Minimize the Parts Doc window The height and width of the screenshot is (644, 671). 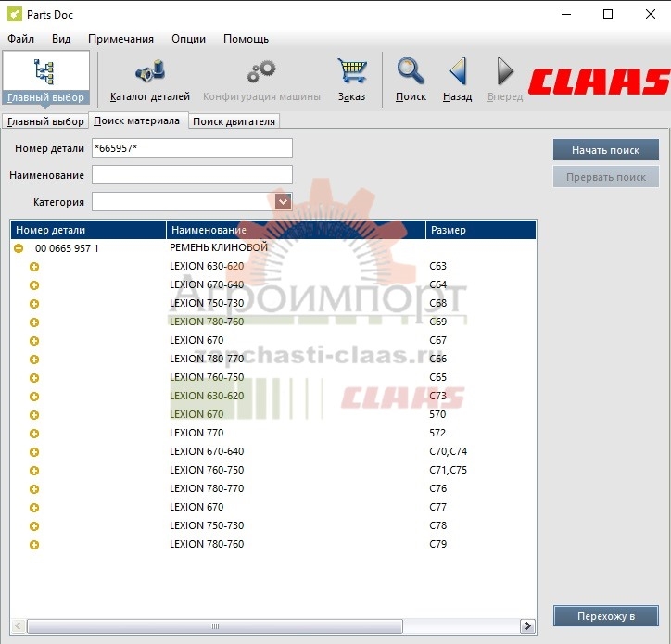point(566,14)
